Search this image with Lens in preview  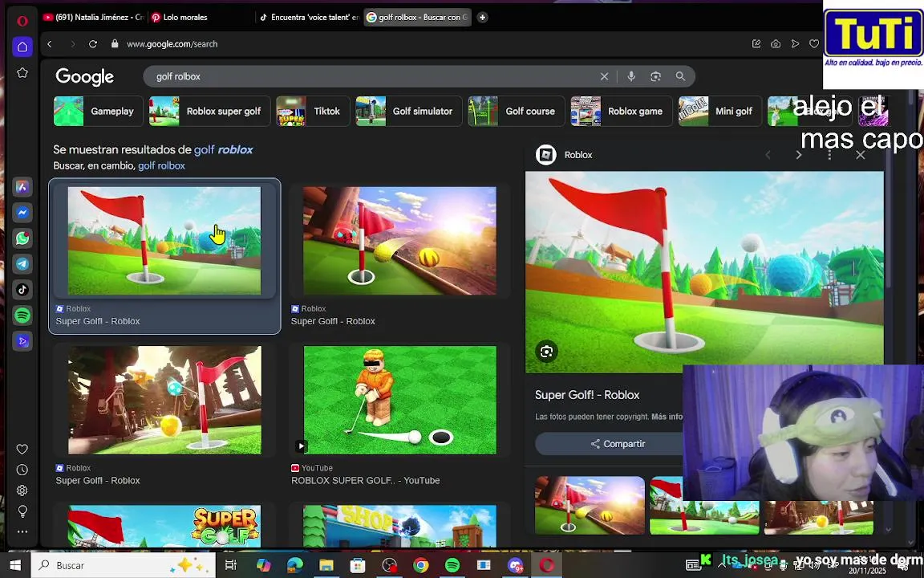[546, 352]
